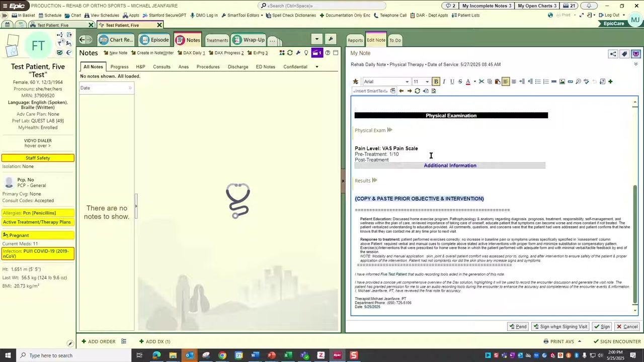Click the Paste clipboard icon

(498, 81)
